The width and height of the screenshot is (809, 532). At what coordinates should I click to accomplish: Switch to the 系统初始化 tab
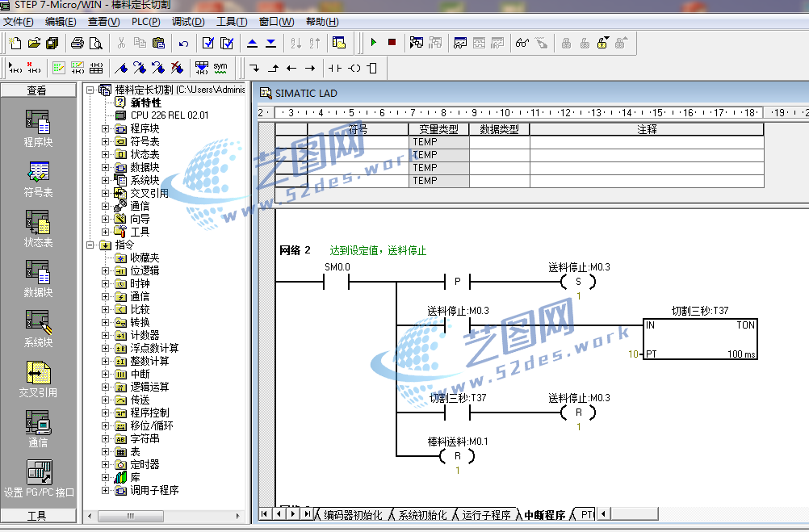422,515
